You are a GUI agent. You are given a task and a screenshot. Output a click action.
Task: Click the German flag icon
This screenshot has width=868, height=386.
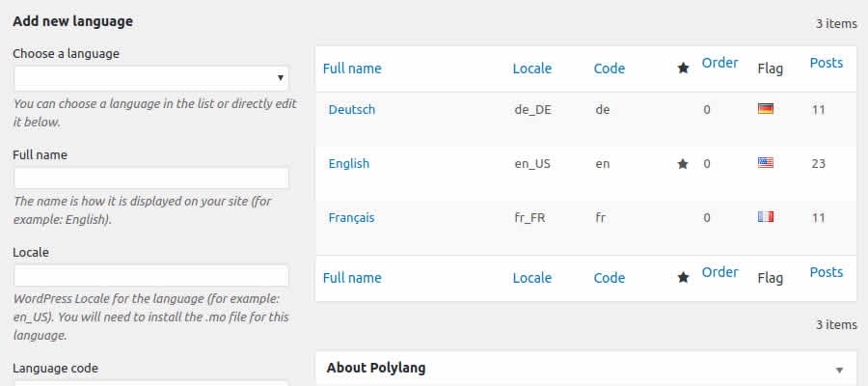coord(766,109)
